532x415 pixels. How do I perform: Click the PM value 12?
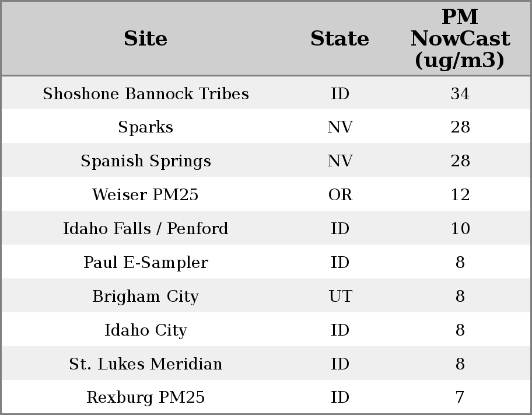[460, 195]
